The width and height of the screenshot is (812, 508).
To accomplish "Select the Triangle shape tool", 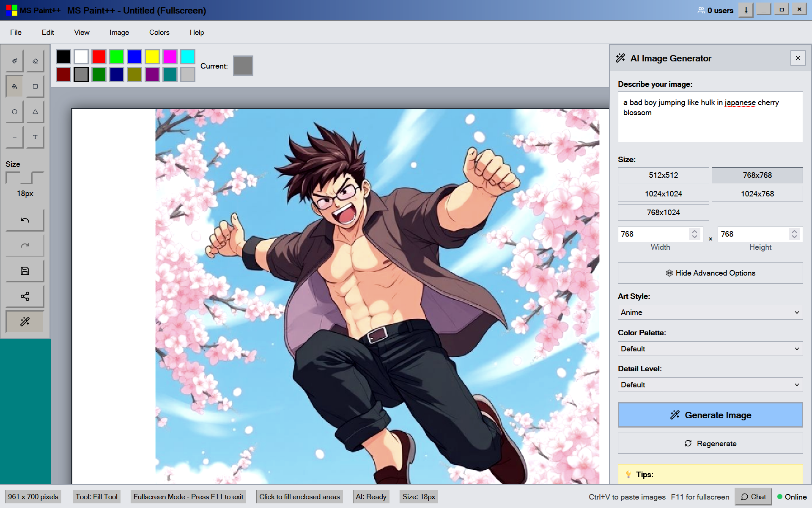I will (35, 112).
